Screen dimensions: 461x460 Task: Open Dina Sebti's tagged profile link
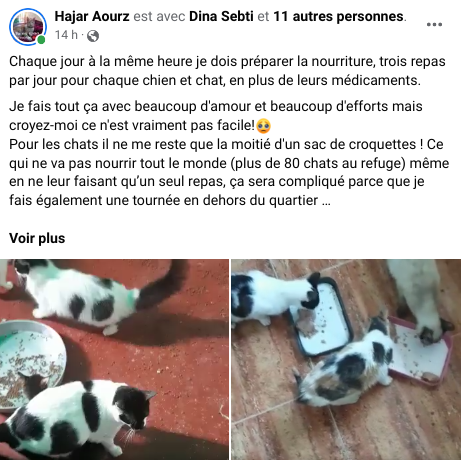click(221, 16)
